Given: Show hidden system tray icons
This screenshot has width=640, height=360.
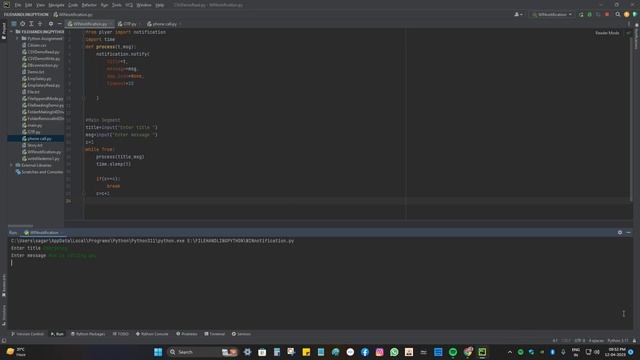Looking at the screenshot, I should 509,352.
